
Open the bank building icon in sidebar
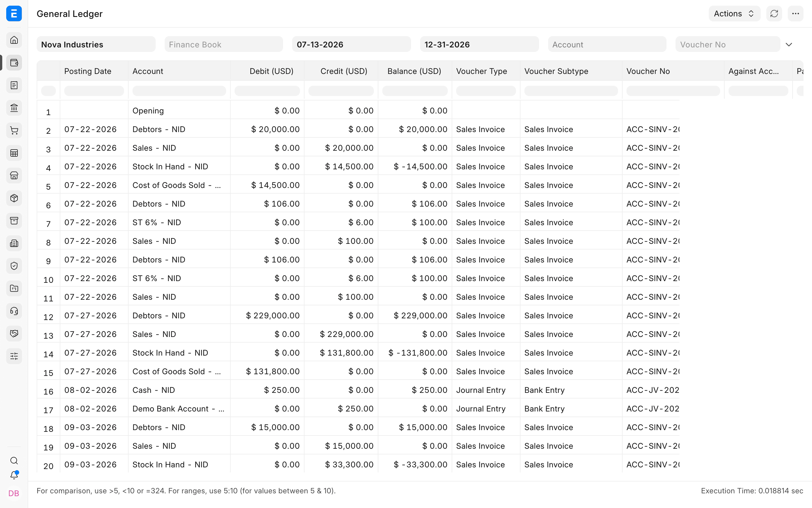[x=14, y=108]
